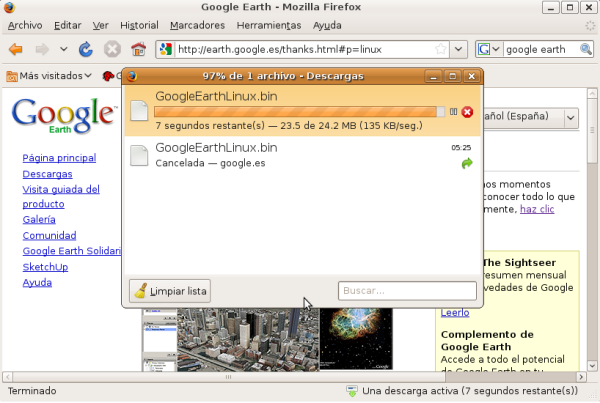Click the Limpiar lista button
Screen dimensions: 600x403
[170, 291]
